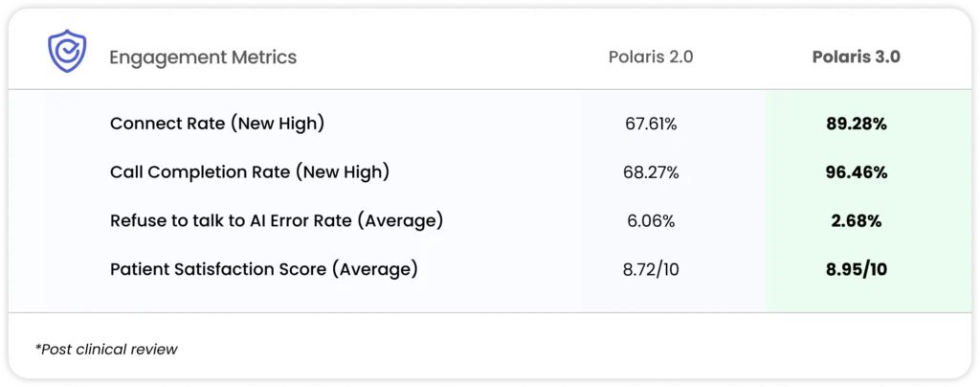Select Refuse to talk to AI Error Rate label

coord(277,221)
